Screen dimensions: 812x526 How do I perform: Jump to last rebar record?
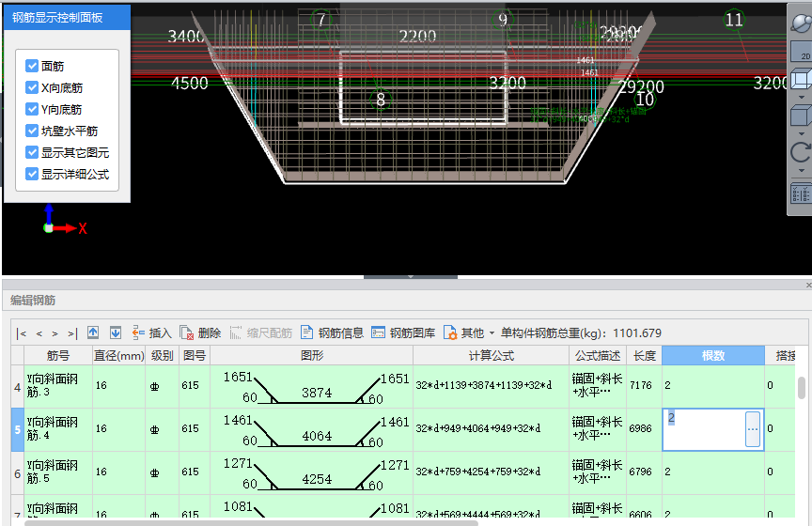pyautogui.click(x=72, y=334)
